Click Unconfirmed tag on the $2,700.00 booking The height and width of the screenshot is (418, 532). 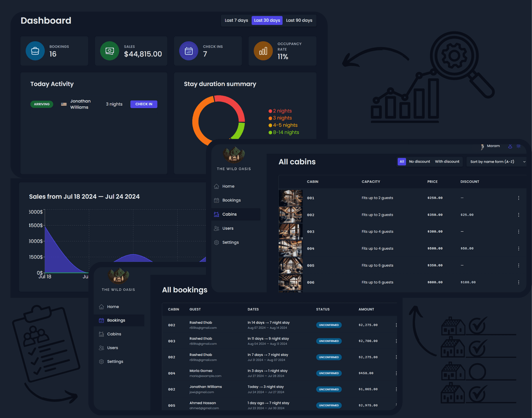(x=329, y=341)
